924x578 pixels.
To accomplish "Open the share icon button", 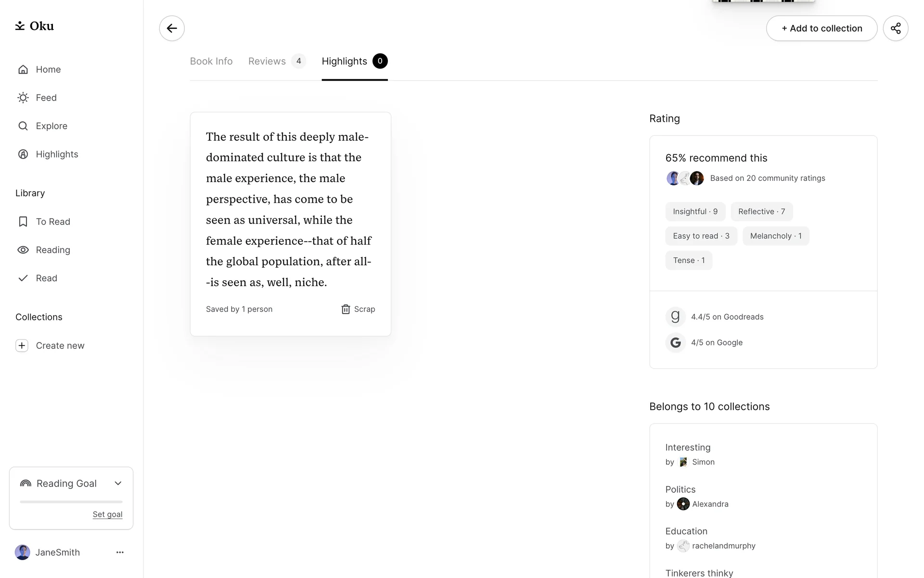I will tap(895, 28).
